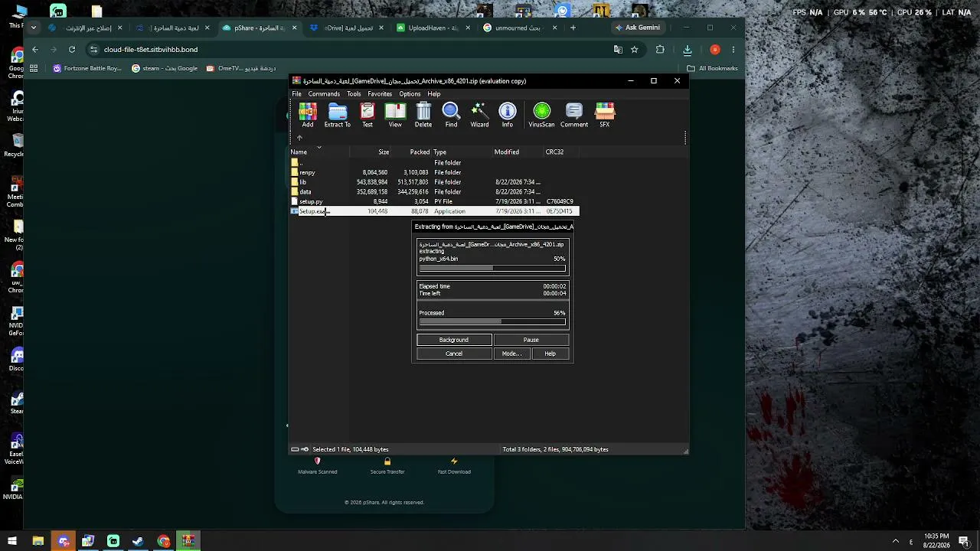Sort by Type column header

click(x=462, y=152)
